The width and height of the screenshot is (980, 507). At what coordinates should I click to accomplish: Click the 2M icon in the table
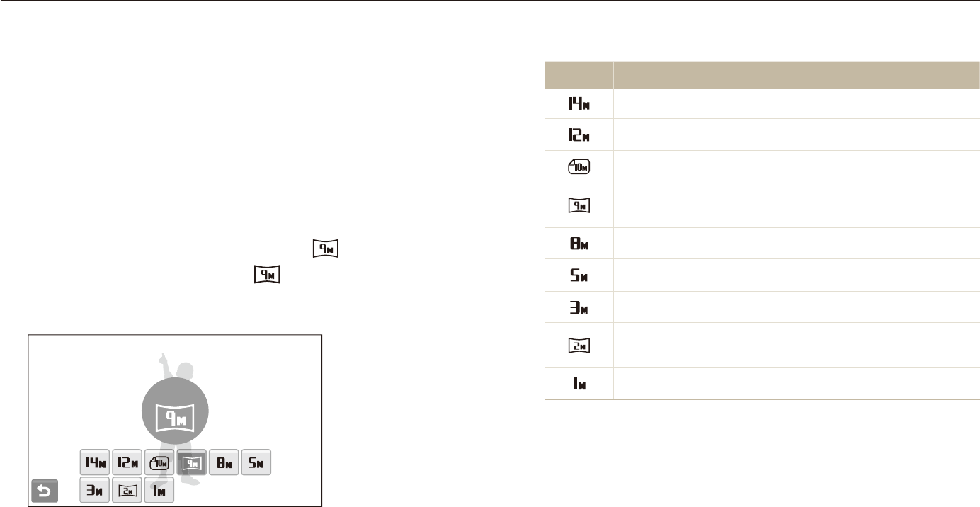579,346
